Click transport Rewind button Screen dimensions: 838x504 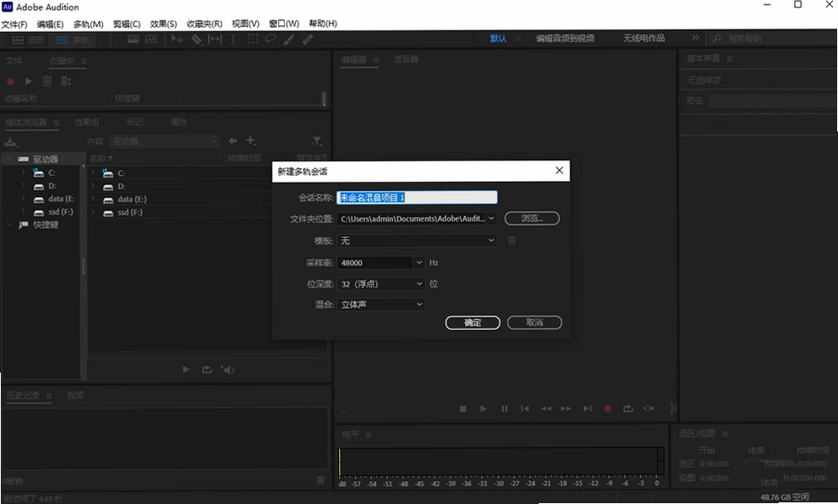click(x=545, y=408)
